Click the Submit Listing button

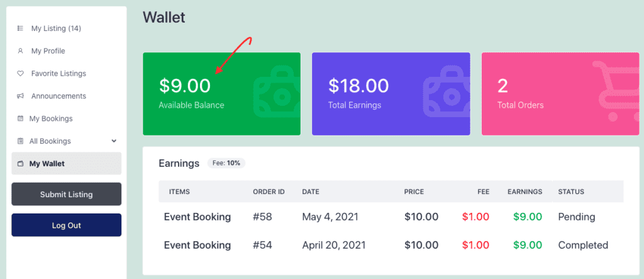pyautogui.click(x=67, y=194)
